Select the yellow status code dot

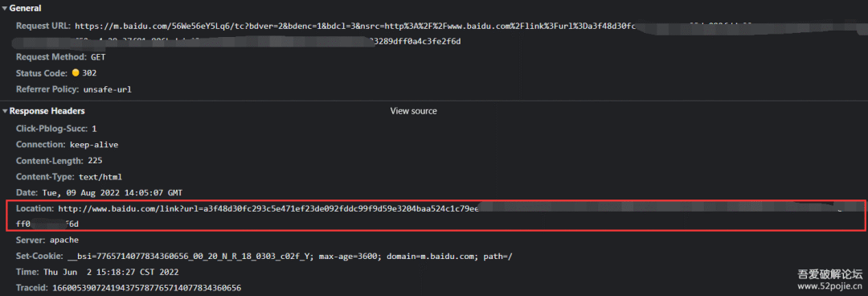click(x=76, y=72)
